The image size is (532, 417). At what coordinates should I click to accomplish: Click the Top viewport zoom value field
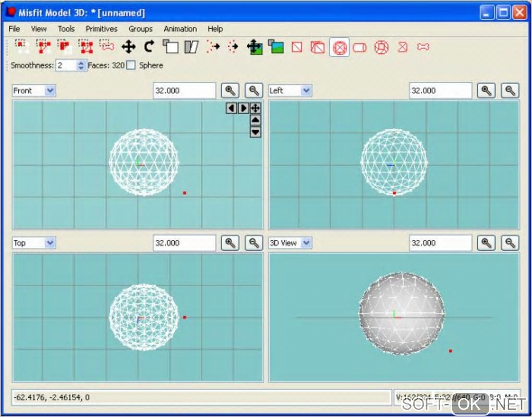184,243
